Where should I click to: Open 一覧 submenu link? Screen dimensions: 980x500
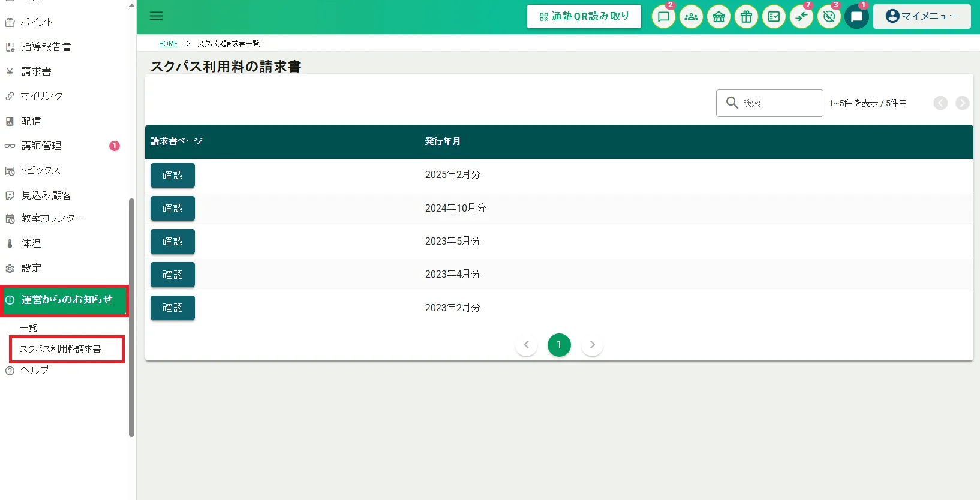tap(29, 328)
